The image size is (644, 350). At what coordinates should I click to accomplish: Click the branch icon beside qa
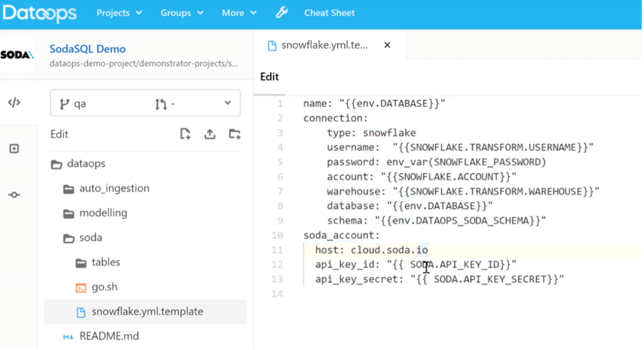coord(64,104)
